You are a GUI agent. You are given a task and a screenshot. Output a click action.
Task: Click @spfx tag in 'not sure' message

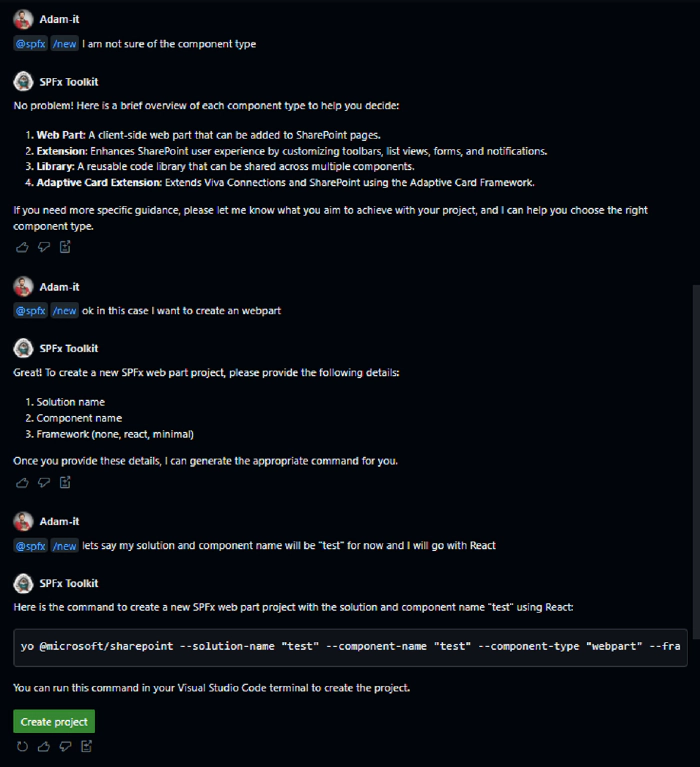(30, 44)
